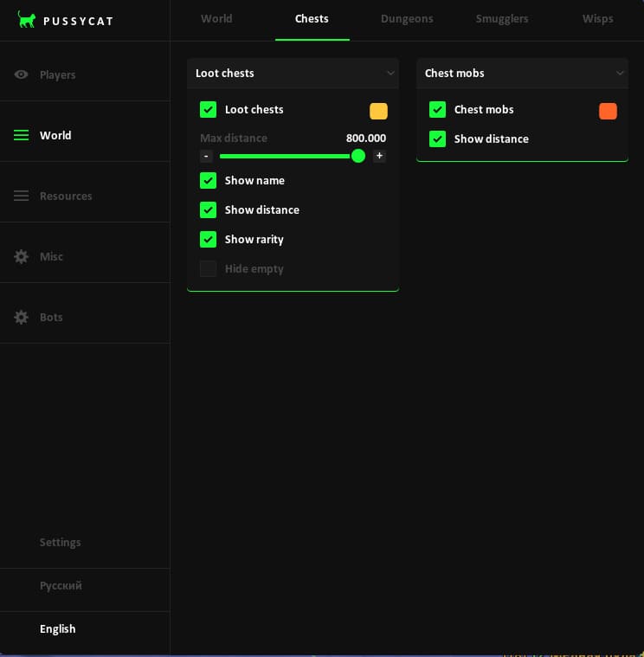
Task: Select English language option
Action: (58, 629)
